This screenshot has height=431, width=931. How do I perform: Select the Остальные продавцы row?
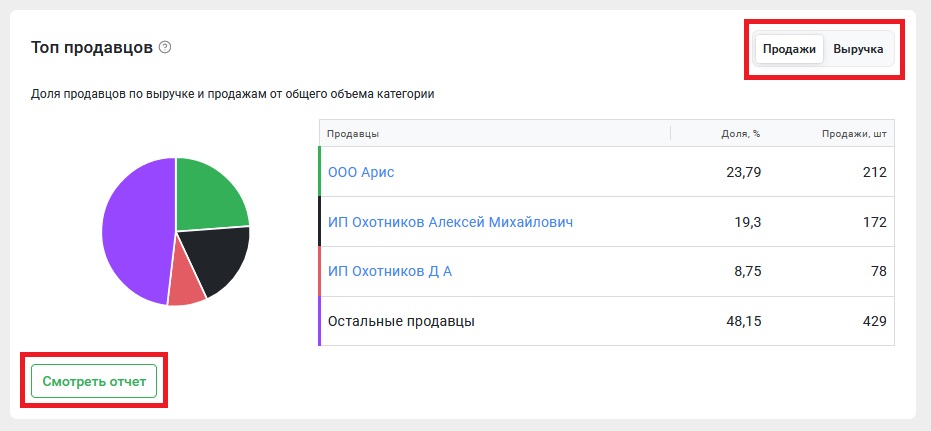607,321
